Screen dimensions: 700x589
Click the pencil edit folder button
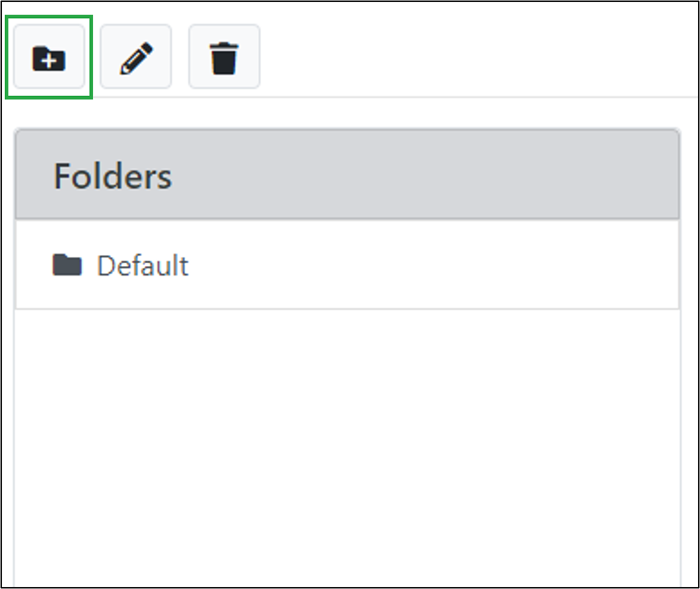pos(136,58)
